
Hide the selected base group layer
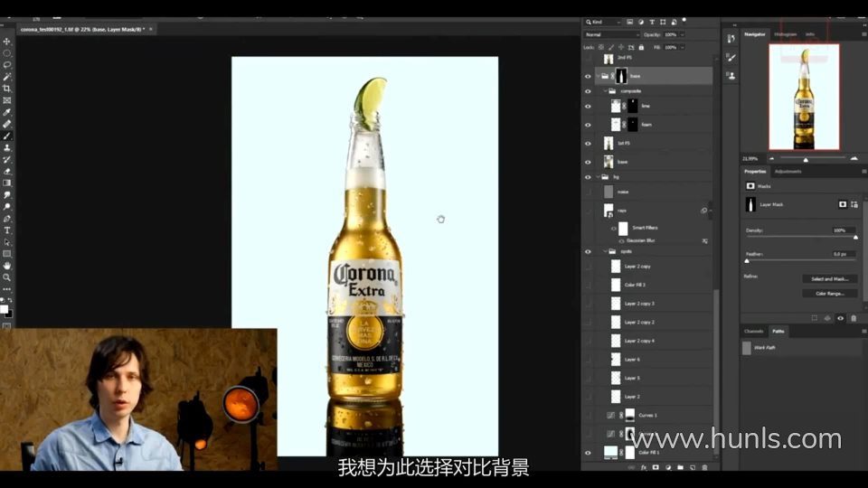(x=588, y=76)
